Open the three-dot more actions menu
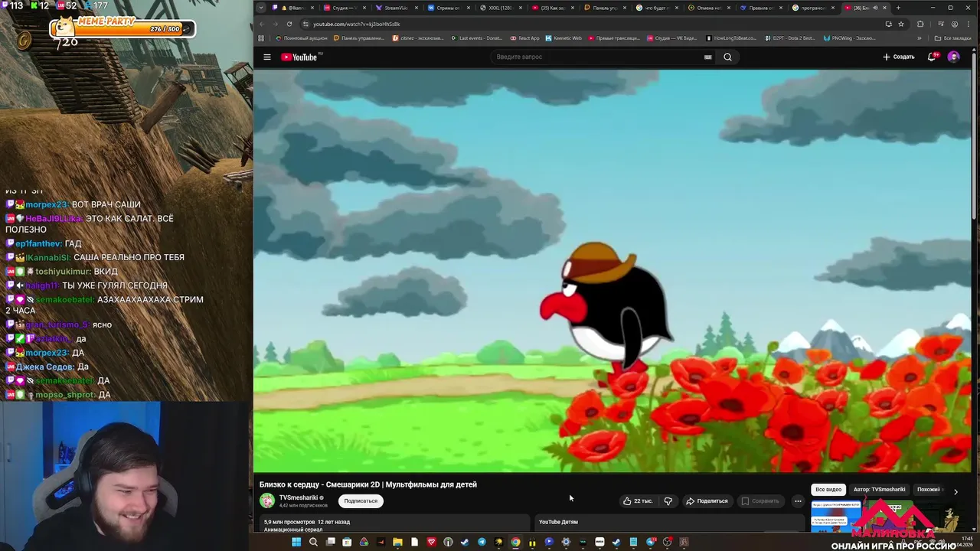980x551 pixels. pyautogui.click(x=798, y=501)
